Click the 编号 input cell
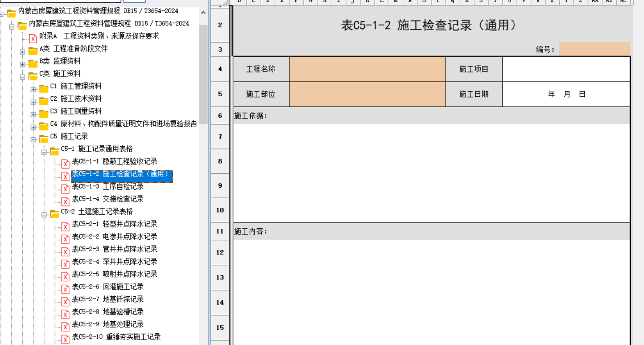 pos(594,49)
